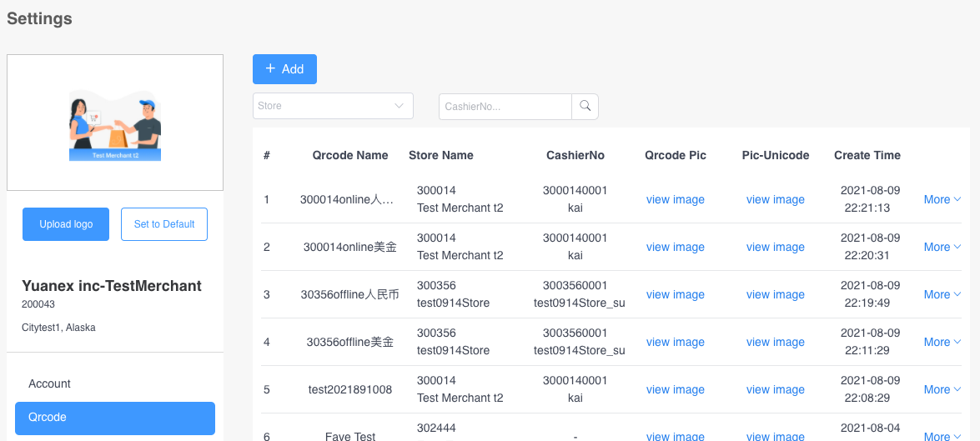This screenshot has width=980, height=441.
Task: View Pic-Unicode for 30356offline人民币
Action: (x=776, y=294)
